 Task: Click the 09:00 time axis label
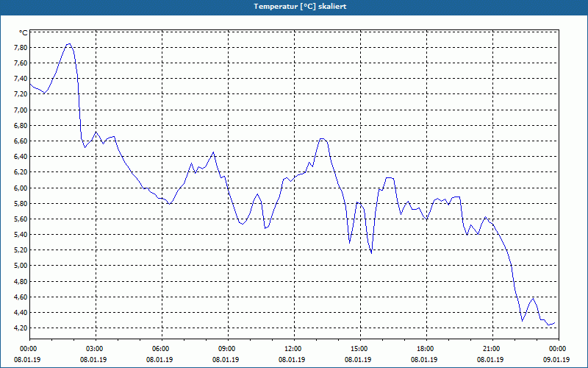coord(226,349)
